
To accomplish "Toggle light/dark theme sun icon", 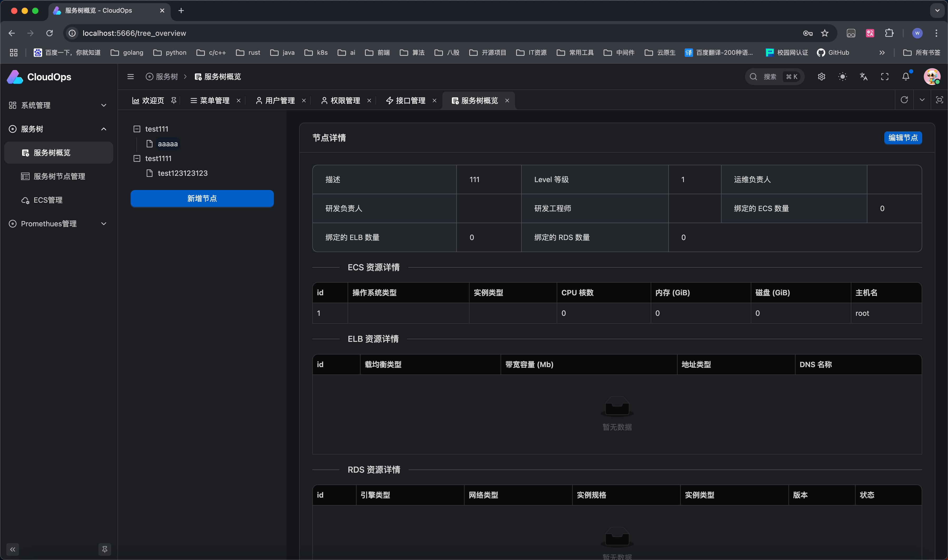I will pos(842,77).
